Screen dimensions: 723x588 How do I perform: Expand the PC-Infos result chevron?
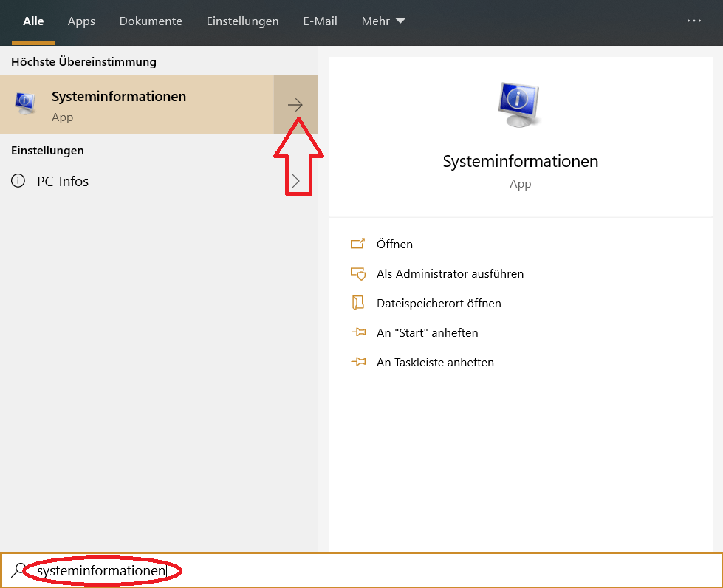pyautogui.click(x=295, y=180)
